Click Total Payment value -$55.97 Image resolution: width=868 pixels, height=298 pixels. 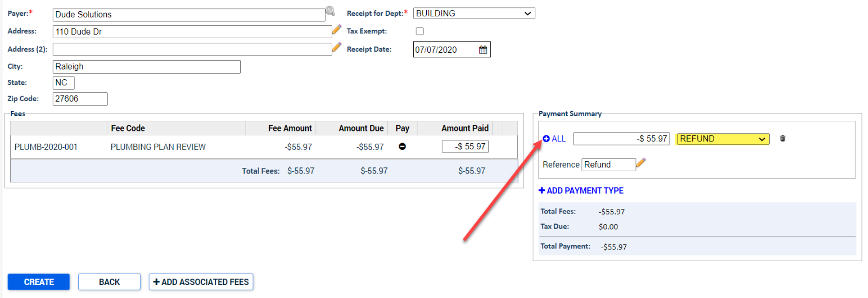[614, 247]
